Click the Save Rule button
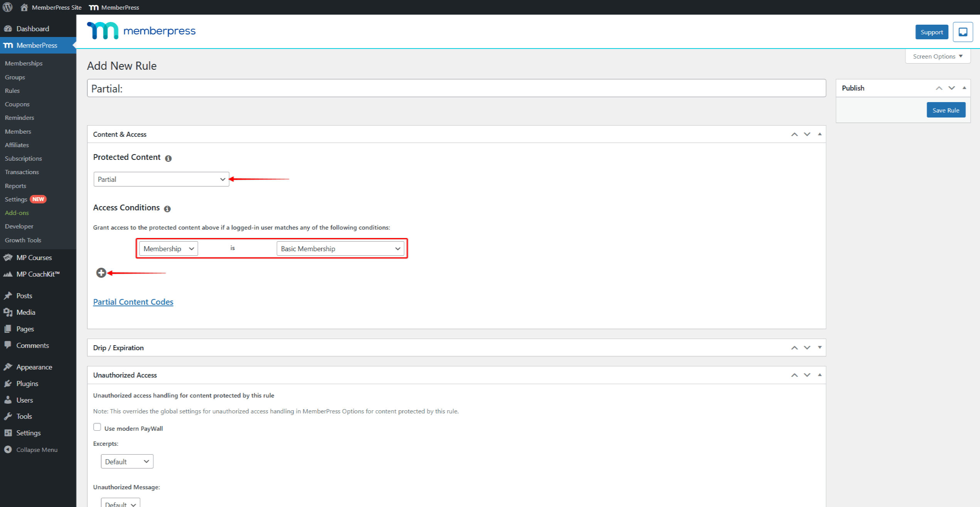Screen dimensions: 980x507 pos(946,110)
